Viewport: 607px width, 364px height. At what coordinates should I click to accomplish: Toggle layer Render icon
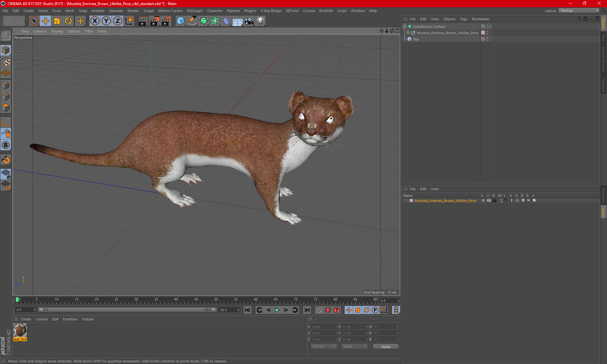pyautogui.click(x=494, y=200)
